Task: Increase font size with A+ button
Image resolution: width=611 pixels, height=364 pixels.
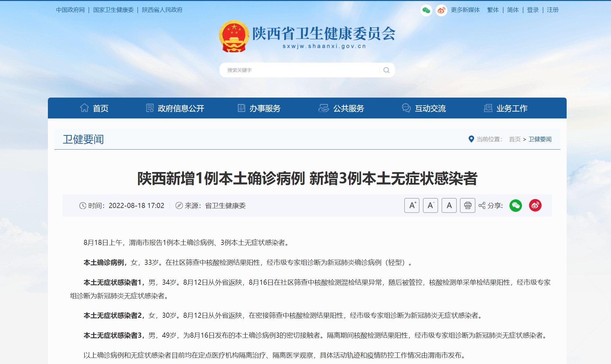Action: click(412, 205)
